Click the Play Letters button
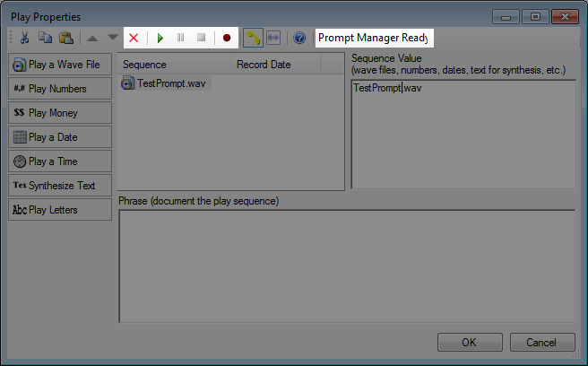The image size is (588, 366). point(60,210)
